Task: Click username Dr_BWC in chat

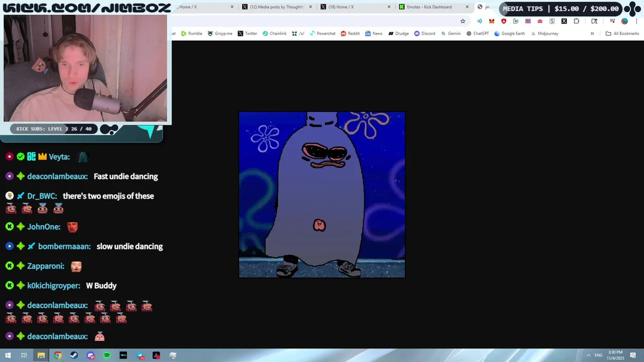Action: 42,196
